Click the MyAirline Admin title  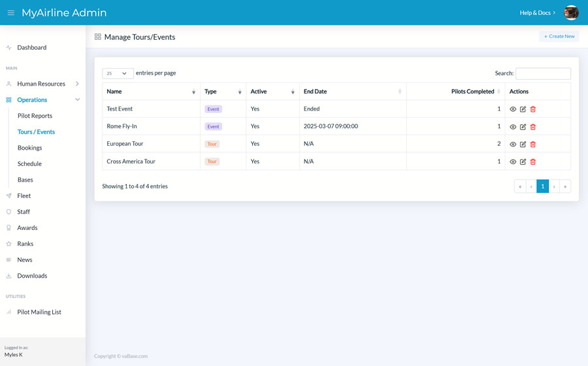tap(64, 13)
